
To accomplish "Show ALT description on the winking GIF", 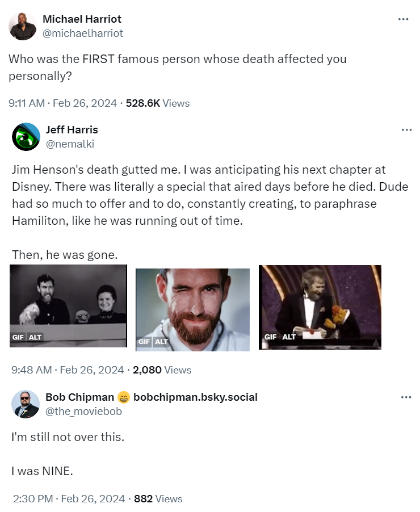I will coord(162,342).
